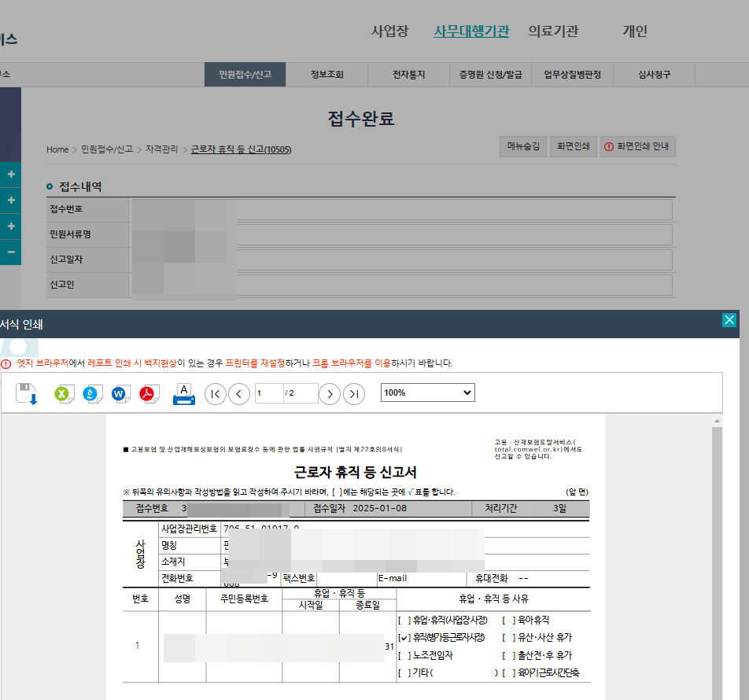Export the report as an Excel file
The height and width of the screenshot is (700, 749).
(x=64, y=393)
